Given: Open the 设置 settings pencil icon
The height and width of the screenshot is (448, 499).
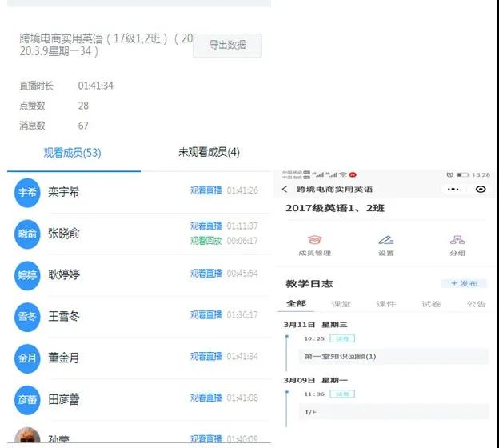Looking at the screenshot, I should [x=386, y=240].
